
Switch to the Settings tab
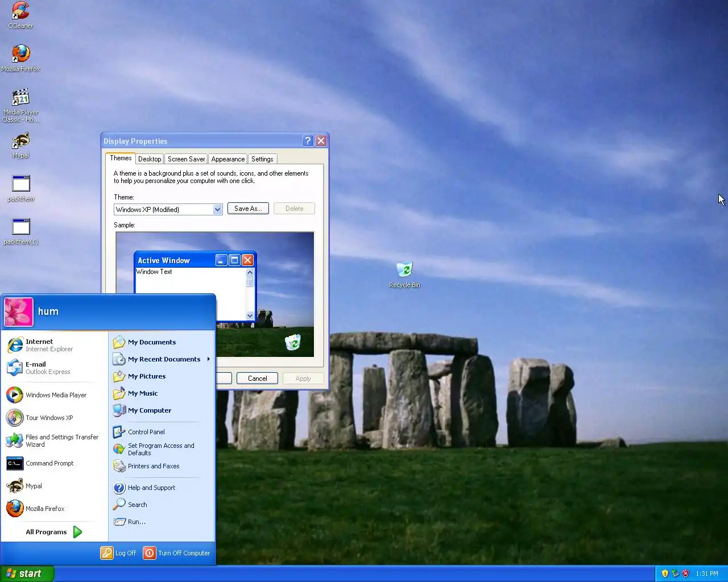click(262, 159)
